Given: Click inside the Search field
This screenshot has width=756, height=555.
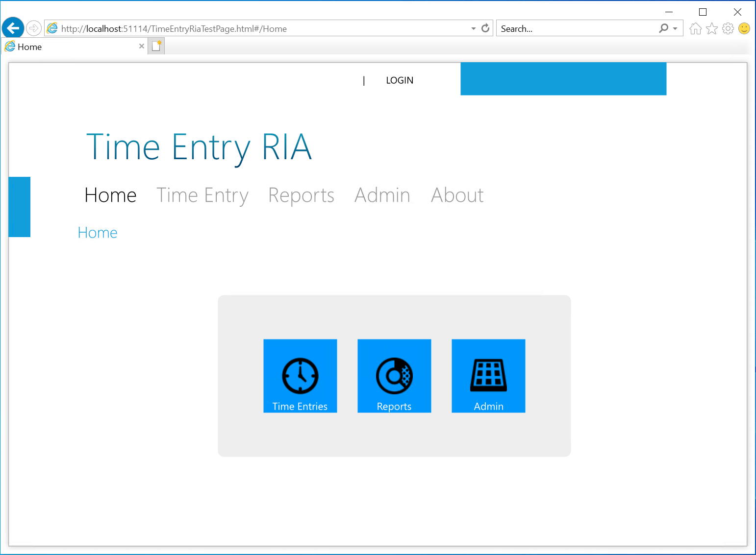Looking at the screenshot, I should click(x=564, y=28).
